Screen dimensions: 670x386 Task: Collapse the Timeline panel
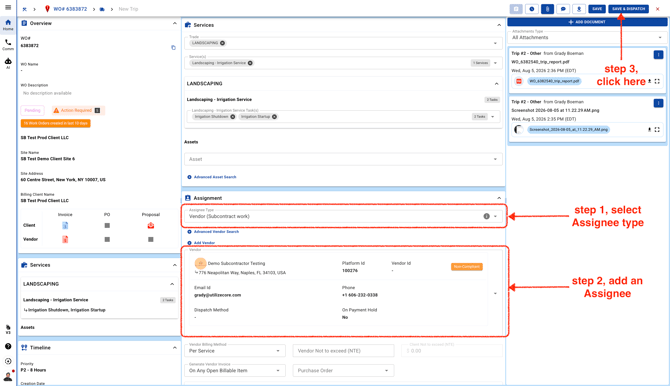(174, 348)
